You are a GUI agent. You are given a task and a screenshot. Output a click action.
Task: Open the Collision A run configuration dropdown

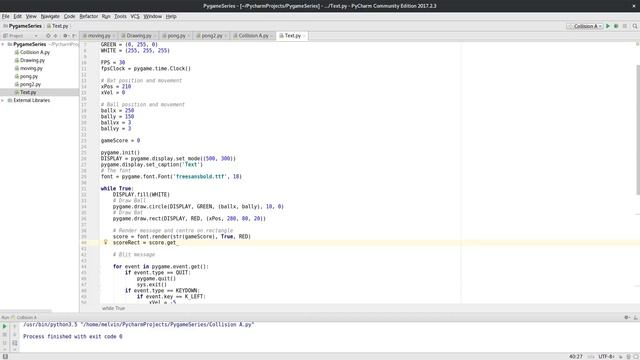pos(585,26)
